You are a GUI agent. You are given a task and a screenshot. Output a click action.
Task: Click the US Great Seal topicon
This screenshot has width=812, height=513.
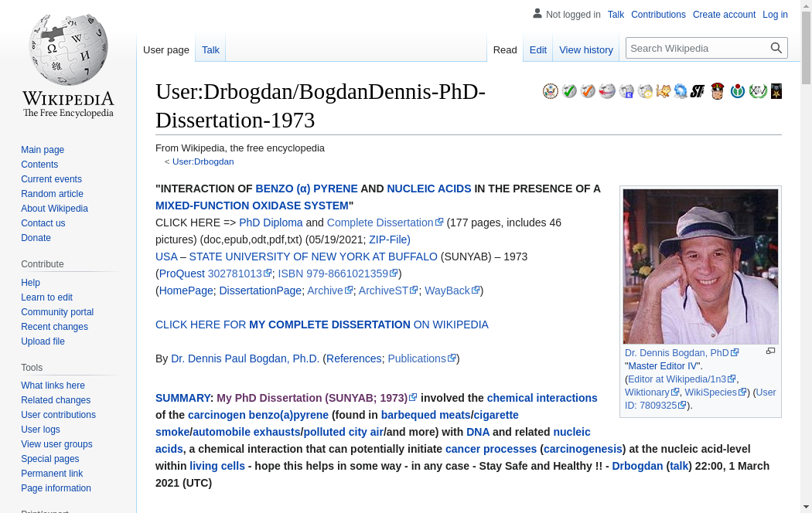pyautogui.click(x=551, y=91)
